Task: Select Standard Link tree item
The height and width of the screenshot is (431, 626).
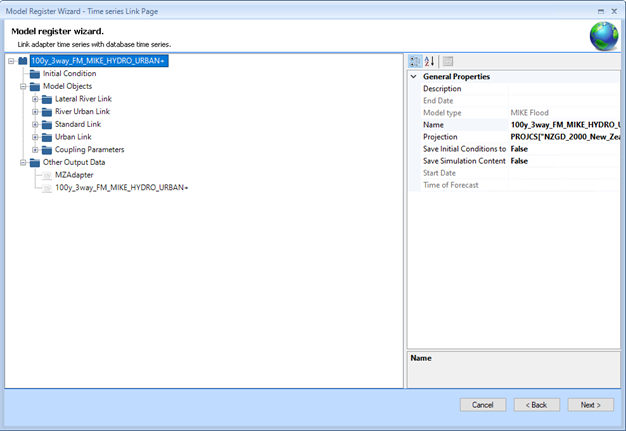Action: coord(78,125)
